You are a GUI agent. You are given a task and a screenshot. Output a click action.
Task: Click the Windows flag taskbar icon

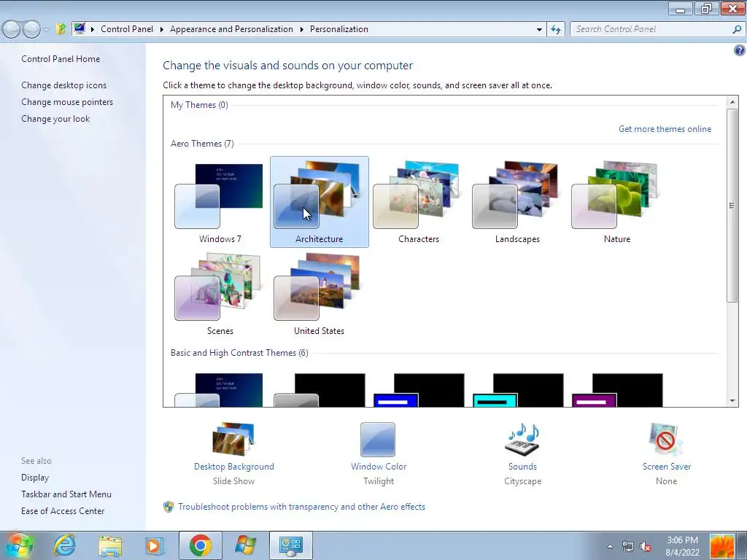245,545
